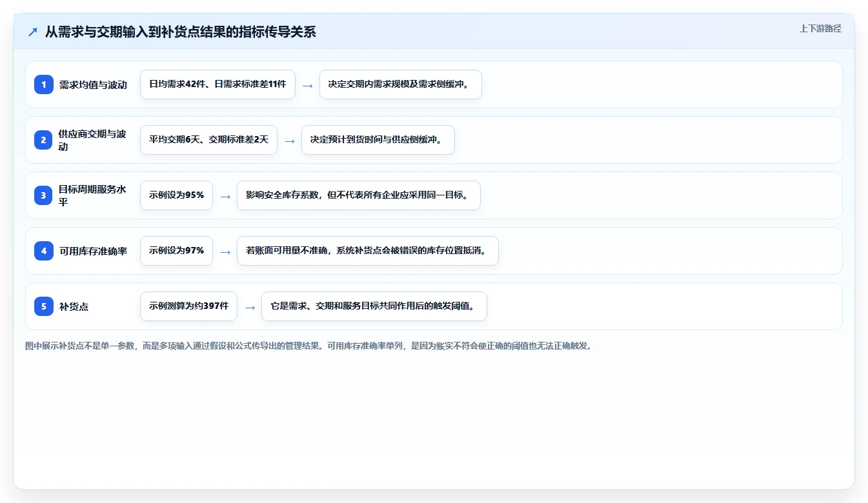Click the footnote starting '图中展示补货点不是单一参数'
The image size is (868, 503).
(x=308, y=346)
